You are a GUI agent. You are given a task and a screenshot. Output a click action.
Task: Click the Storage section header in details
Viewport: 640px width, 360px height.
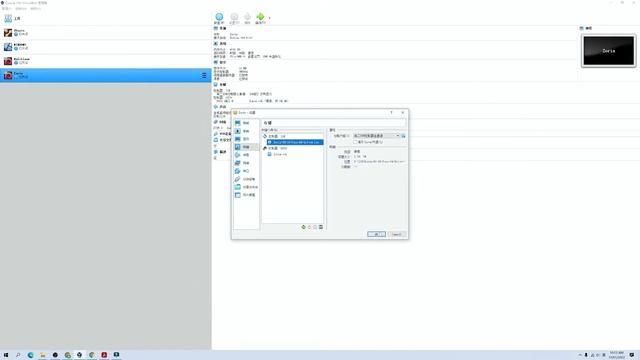tap(220, 84)
